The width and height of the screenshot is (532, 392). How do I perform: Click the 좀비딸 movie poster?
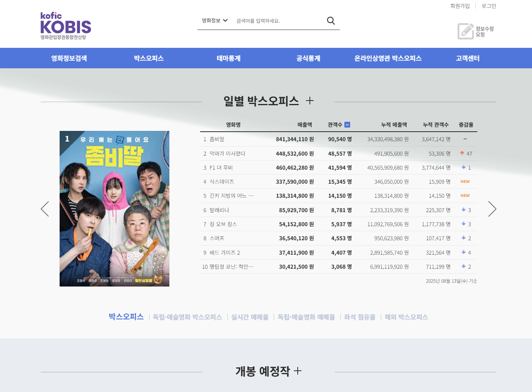point(114,209)
